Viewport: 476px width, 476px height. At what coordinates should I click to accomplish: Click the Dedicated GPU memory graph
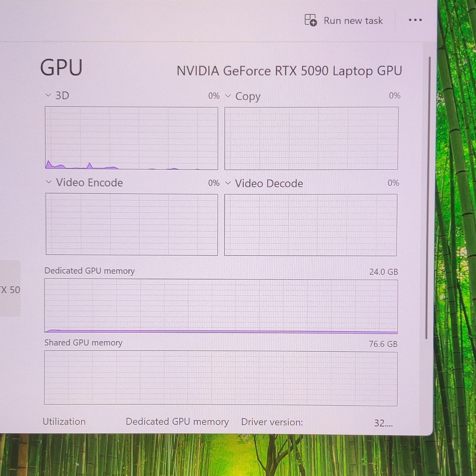point(221,306)
